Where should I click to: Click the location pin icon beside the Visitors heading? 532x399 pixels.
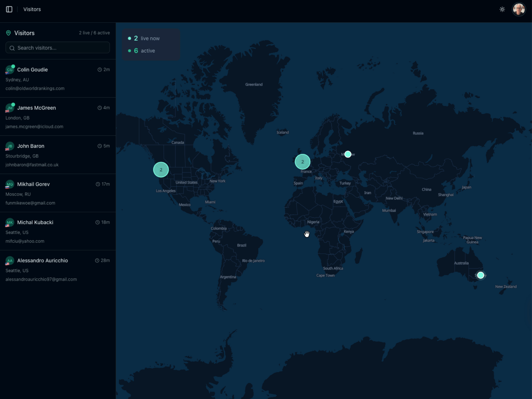(8, 33)
